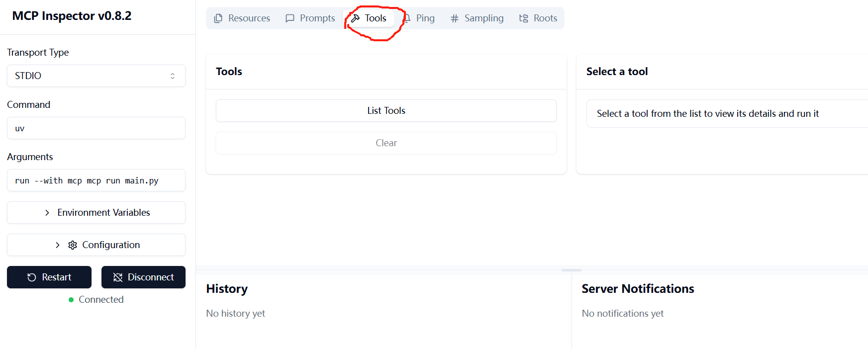Click the panel resize handle above History
The image size is (868, 349).
[572, 270]
